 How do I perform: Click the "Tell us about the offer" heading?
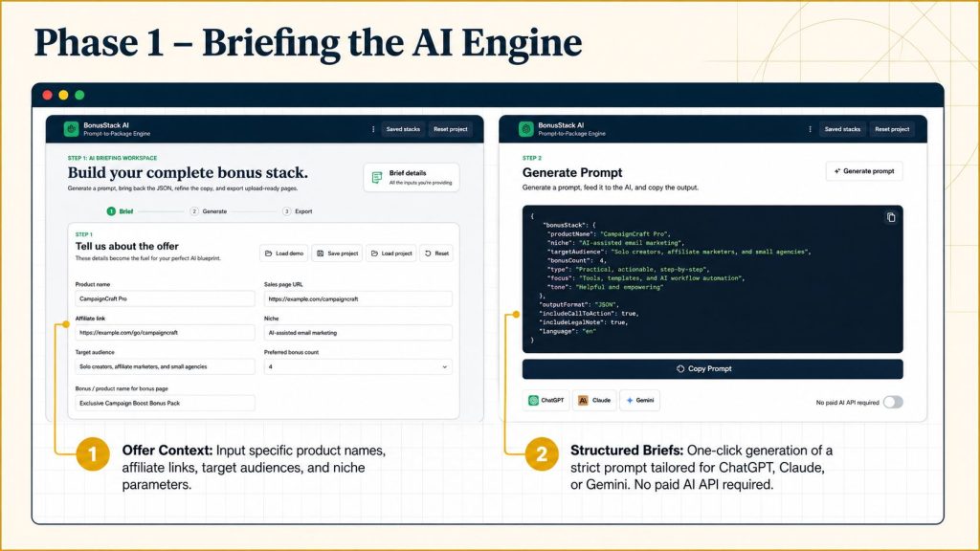pyautogui.click(x=127, y=246)
